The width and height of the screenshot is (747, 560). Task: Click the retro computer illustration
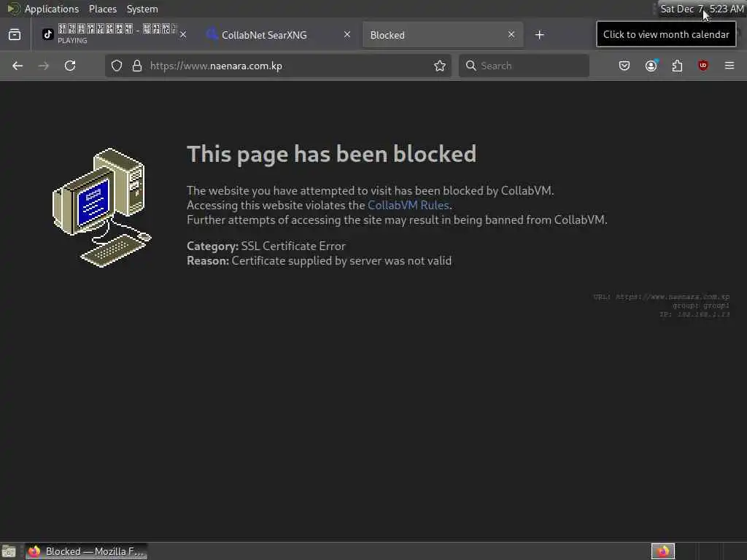click(101, 208)
